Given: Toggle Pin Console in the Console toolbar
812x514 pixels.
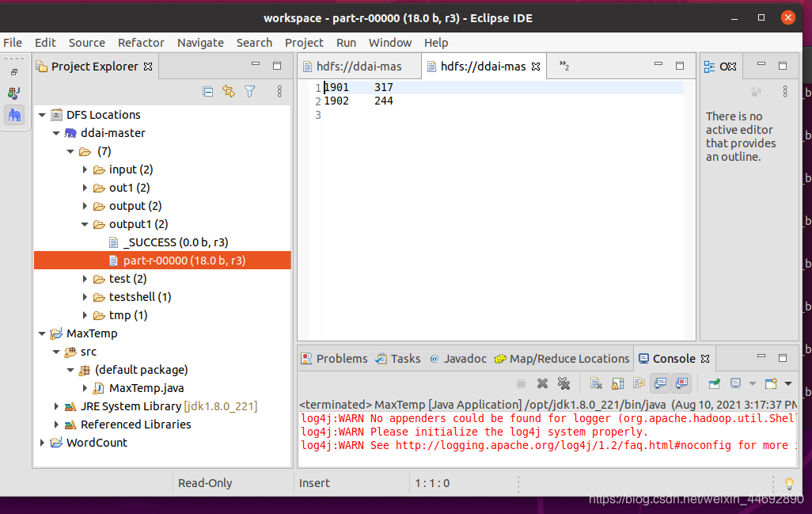Looking at the screenshot, I should click(x=714, y=383).
